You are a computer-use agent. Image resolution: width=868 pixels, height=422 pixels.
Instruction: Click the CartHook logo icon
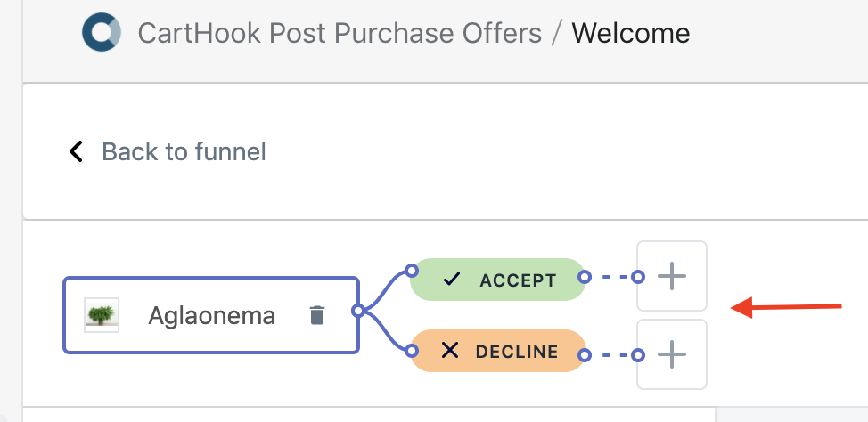101,34
